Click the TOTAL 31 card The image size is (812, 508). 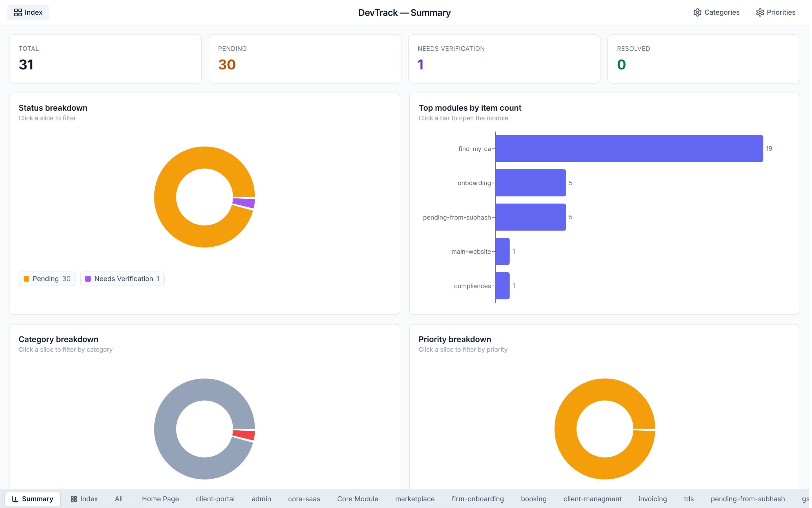click(x=106, y=59)
